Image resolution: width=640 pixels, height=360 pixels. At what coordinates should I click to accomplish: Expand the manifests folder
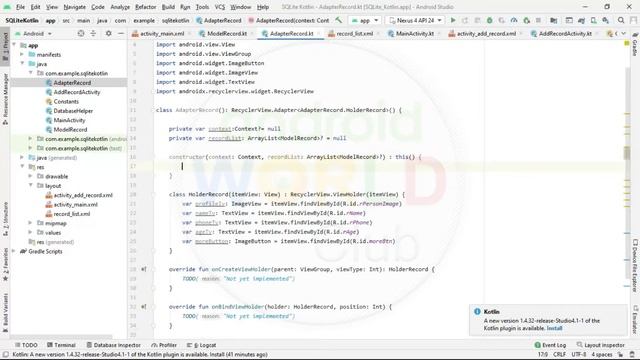22,54
